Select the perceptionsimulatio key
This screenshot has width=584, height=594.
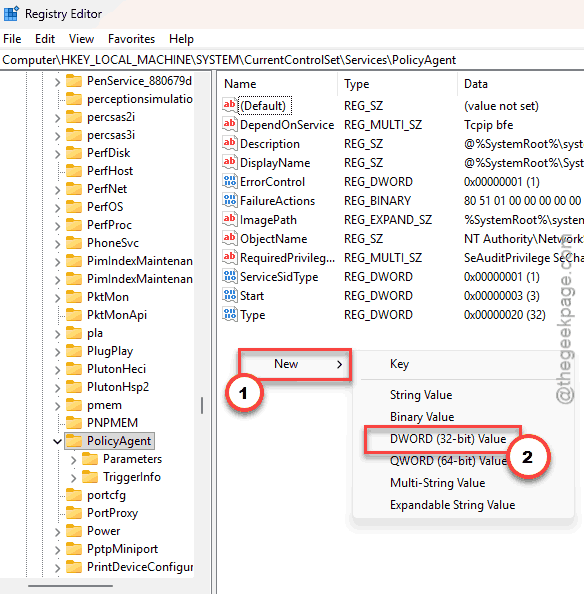coord(140,99)
